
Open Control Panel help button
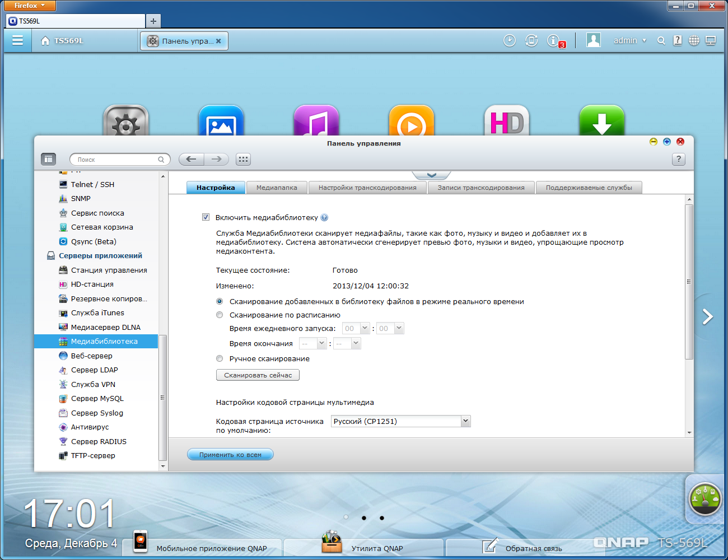click(x=679, y=159)
